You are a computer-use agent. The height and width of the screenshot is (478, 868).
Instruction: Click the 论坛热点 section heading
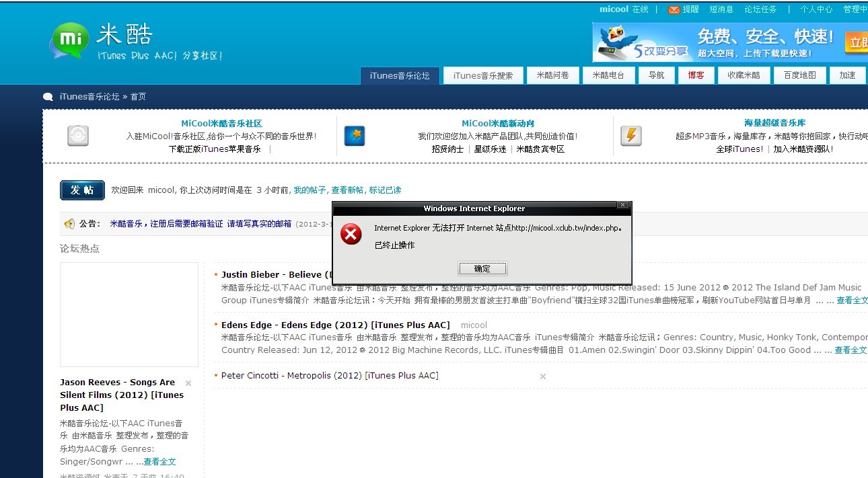click(x=79, y=249)
